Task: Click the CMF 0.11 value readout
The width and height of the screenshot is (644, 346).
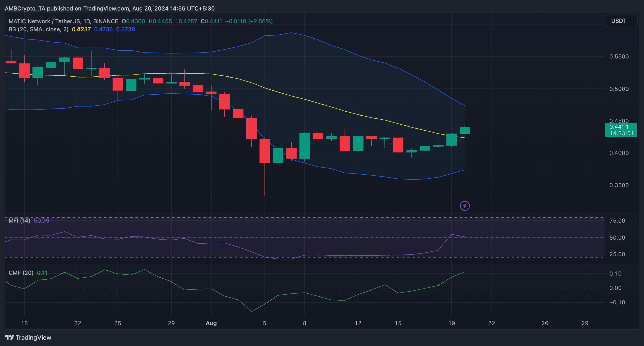Action: pyautogui.click(x=42, y=273)
